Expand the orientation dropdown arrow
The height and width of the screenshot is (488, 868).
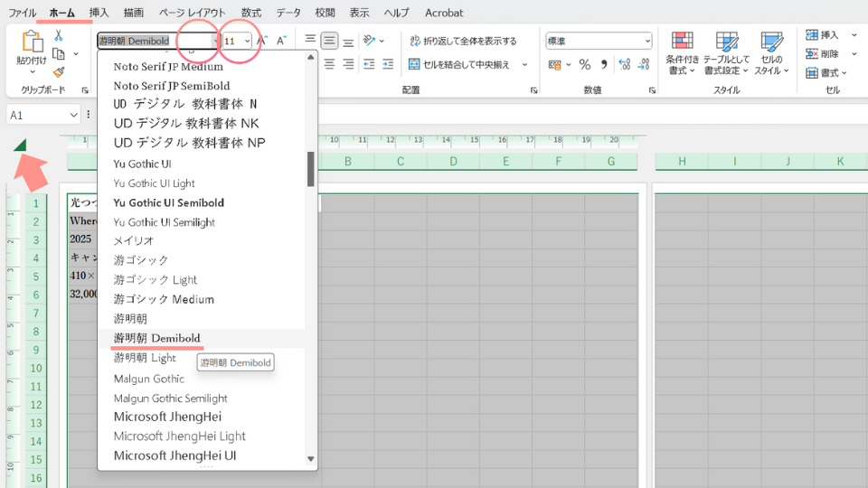coord(382,41)
